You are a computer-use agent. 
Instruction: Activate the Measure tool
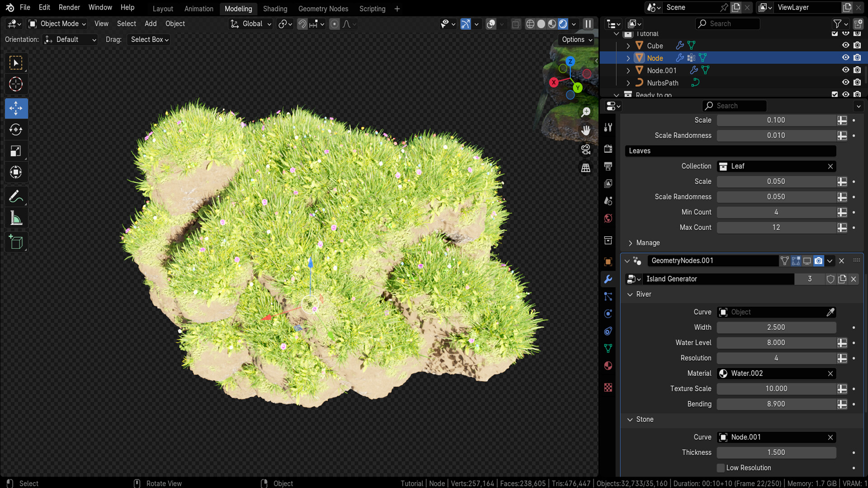pos(16,218)
